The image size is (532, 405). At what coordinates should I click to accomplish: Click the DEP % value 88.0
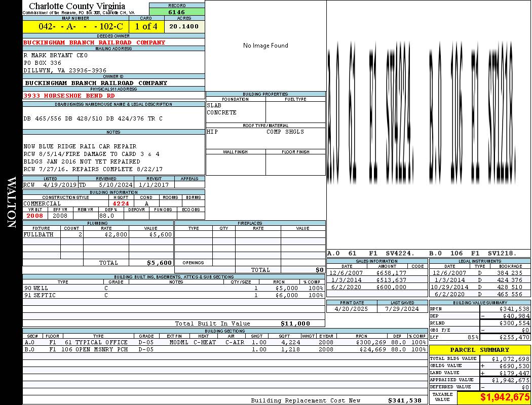[x=106, y=216]
